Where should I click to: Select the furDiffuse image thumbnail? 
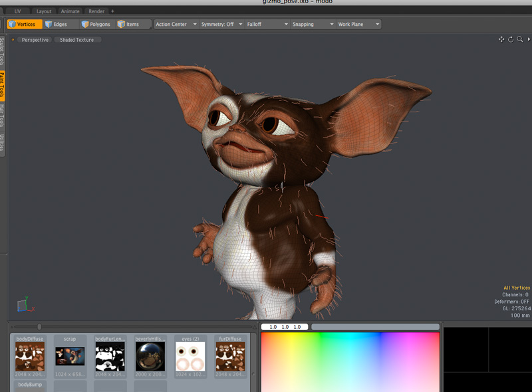click(x=230, y=356)
